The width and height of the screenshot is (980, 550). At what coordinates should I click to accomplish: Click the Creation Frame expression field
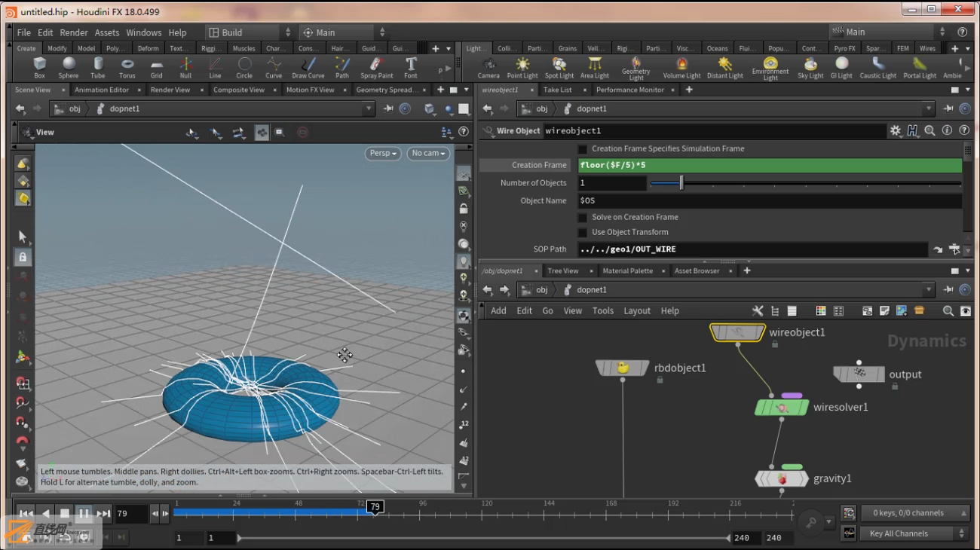pyautogui.click(x=770, y=165)
